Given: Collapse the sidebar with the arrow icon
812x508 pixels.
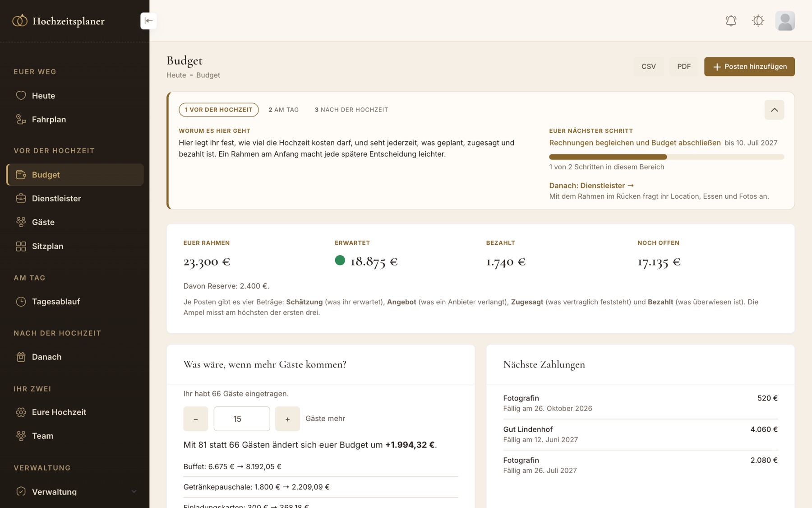Looking at the screenshot, I should point(148,21).
